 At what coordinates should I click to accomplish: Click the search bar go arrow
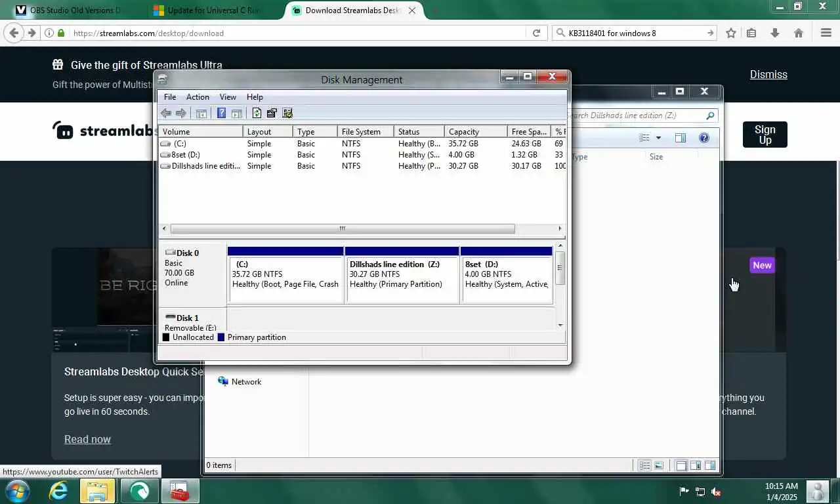tap(710, 33)
